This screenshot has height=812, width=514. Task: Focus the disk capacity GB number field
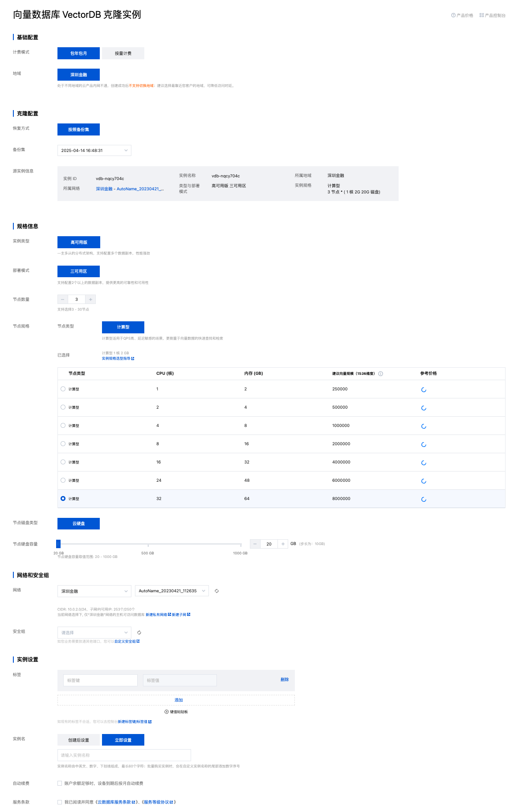click(269, 544)
